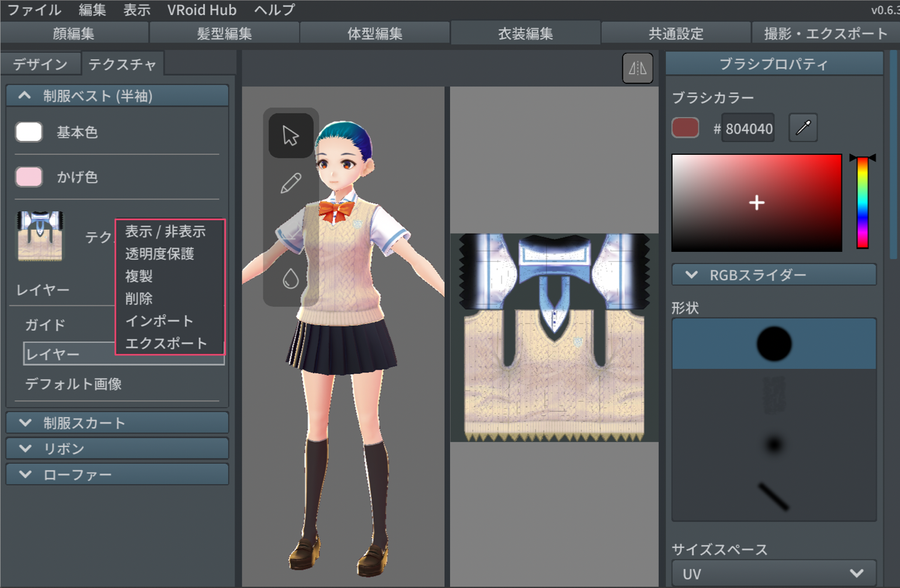Open the デザイン sub-tab
Viewport: 900px width, 588px height.
(x=40, y=64)
